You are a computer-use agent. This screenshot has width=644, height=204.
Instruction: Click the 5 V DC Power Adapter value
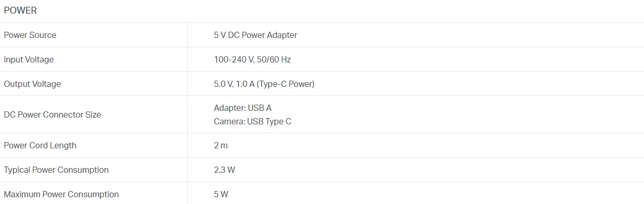(256, 35)
